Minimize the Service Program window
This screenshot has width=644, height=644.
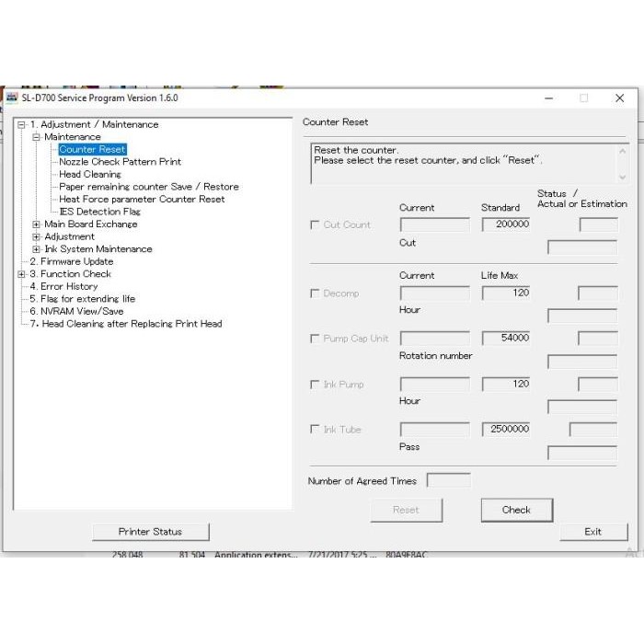548,98
